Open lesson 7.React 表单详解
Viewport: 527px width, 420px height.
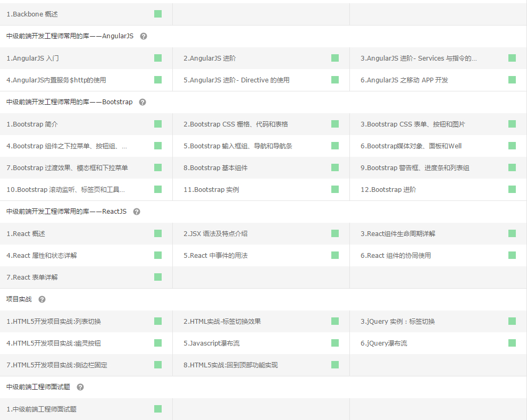coord(32,278)
